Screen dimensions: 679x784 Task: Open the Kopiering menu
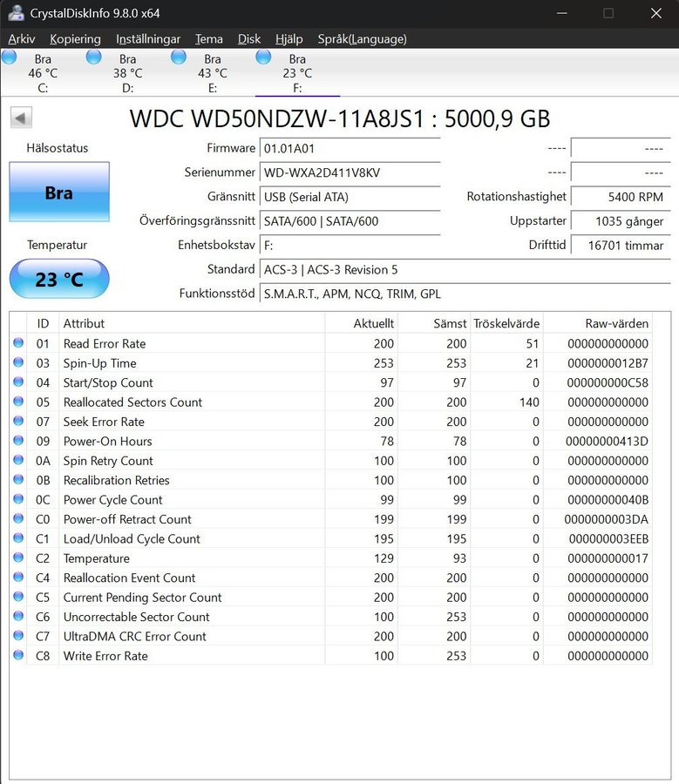click(x=75, y=39)
